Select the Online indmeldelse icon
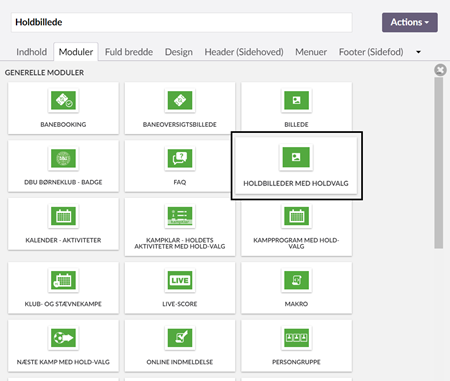This screenshot has width=450, height=381. [x=180, y=338]
